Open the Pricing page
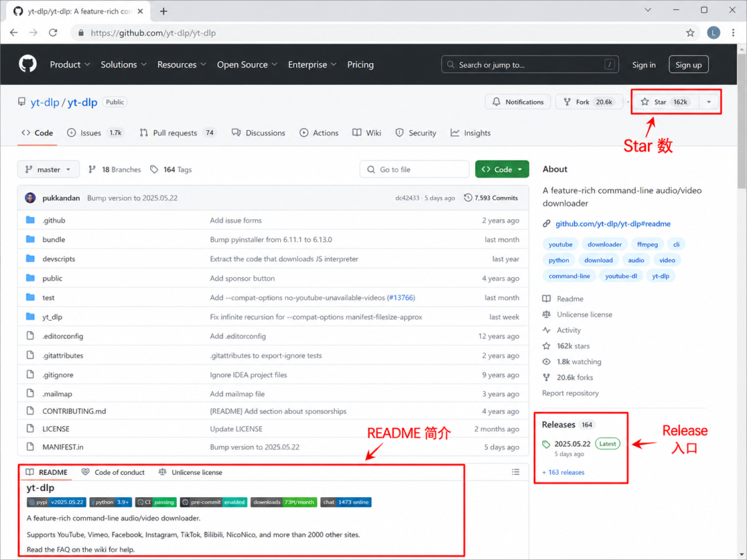747x560 pixels. tap(360, 64)
